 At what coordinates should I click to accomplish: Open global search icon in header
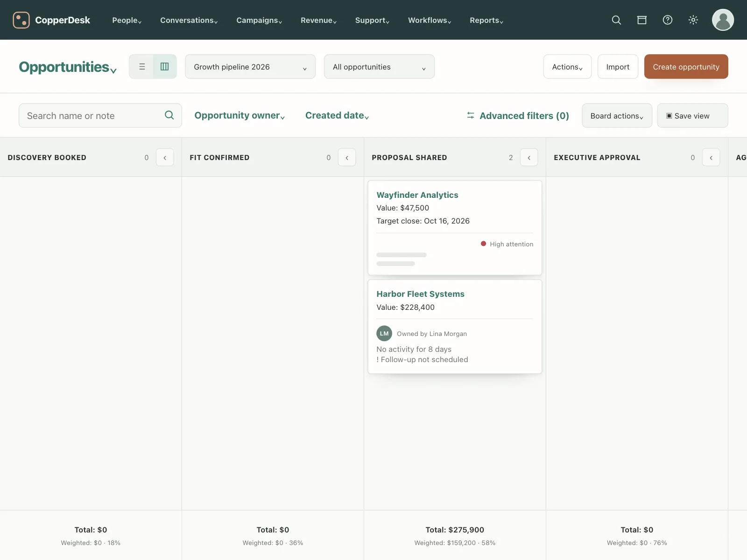pos(616,20)
